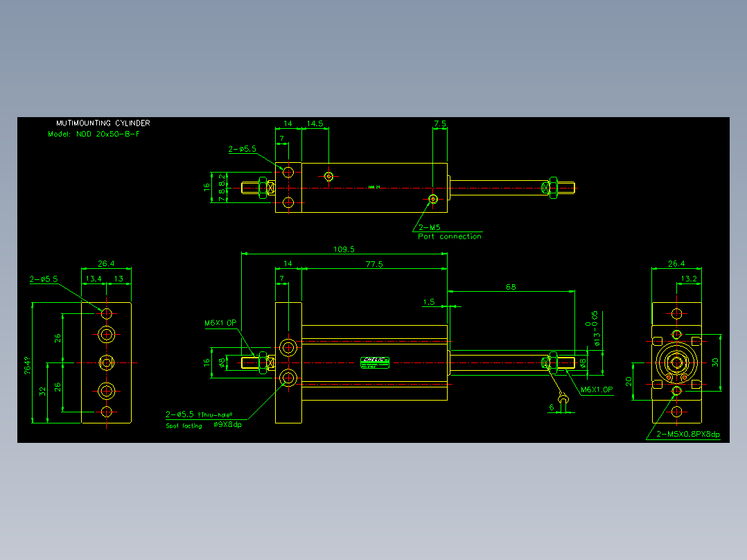Click the 13.2 dimension in right view
Image resolution: width=747 pixels, height=560 pixels.
click(689, 279)
